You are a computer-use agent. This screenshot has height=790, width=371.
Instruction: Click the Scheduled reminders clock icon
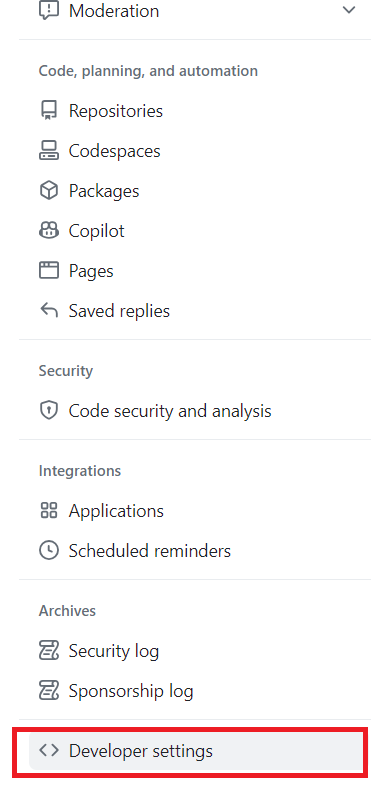pos(49,551)
